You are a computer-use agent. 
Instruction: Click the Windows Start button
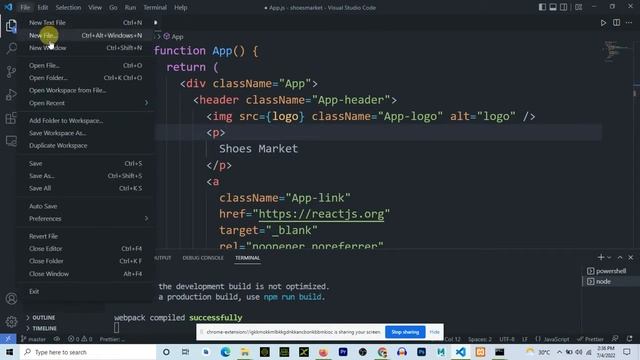9,352
